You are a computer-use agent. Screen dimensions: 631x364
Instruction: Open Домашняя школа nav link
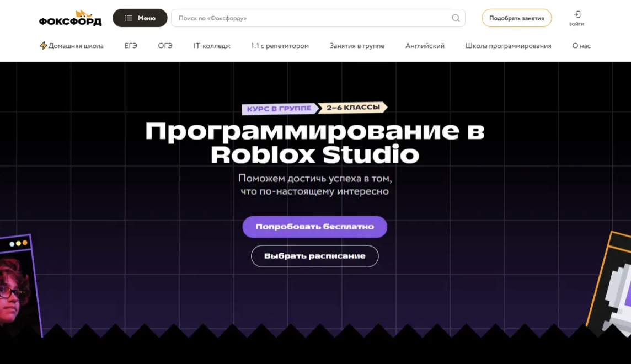(x=72, y=46)
